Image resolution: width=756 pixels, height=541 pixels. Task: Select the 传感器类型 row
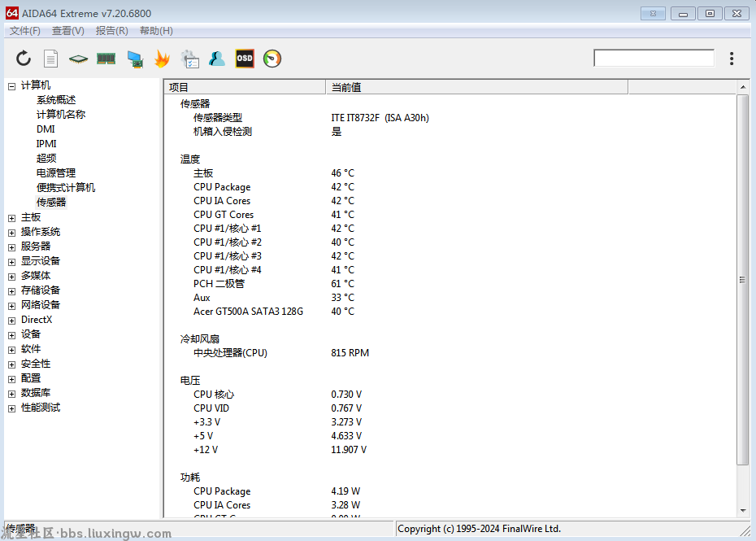pos(451,118)
